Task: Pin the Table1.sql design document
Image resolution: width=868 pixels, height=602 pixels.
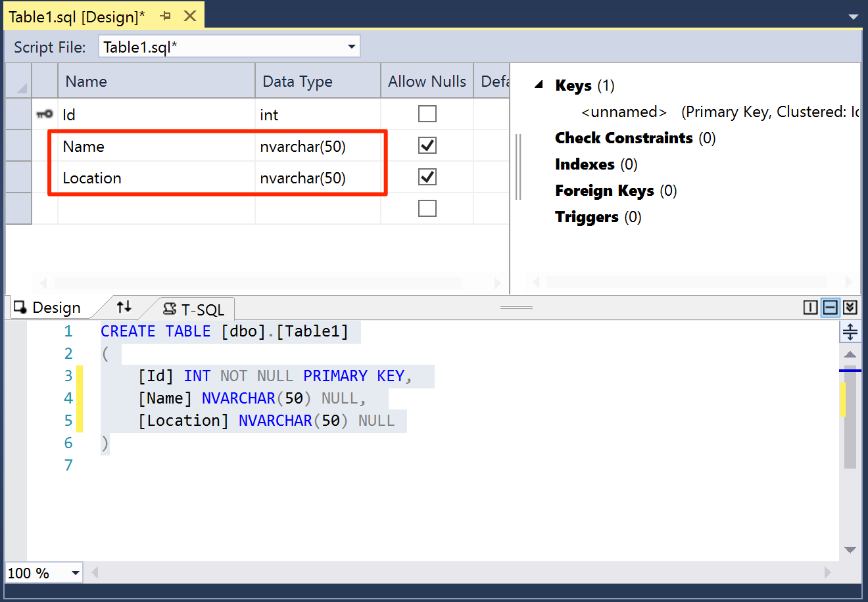Action: click(164, 15)
